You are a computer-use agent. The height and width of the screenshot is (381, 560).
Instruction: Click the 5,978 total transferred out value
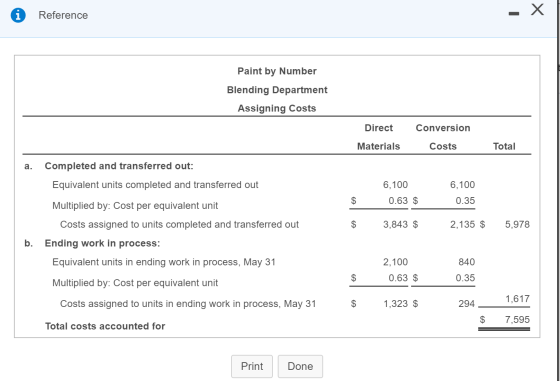[x=517, y=225]
